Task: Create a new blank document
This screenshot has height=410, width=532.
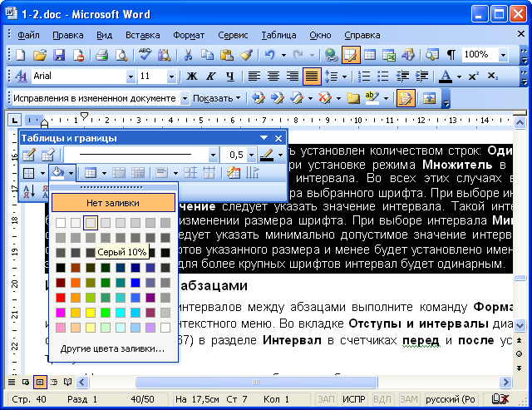Action: tap(20, 55)
